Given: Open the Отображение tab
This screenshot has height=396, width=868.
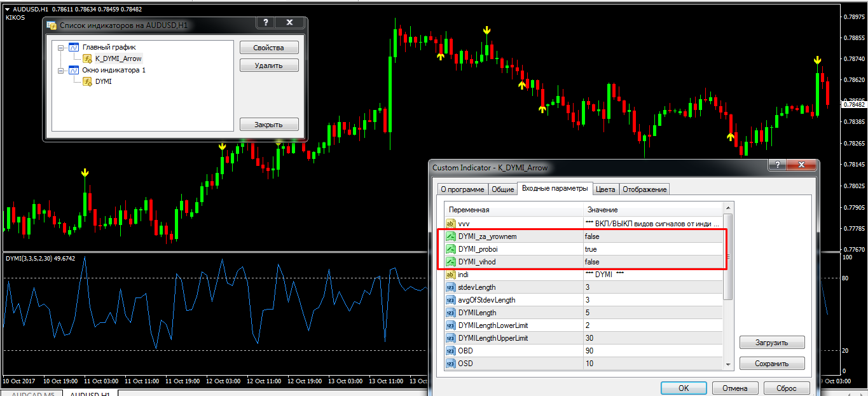Looking at the screenshot, I should pyautogui.click(x=644, y=189).
